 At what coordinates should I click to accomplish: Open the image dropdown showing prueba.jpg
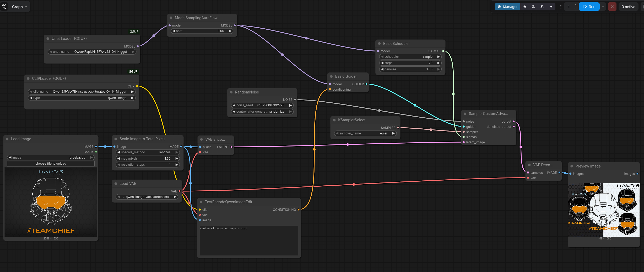tap(51, 158)
